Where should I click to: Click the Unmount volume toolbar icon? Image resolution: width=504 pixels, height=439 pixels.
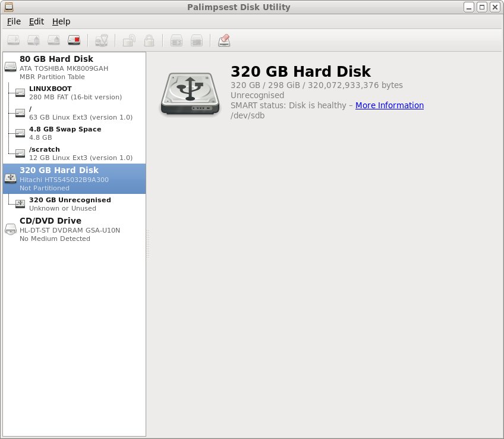[x=34, y=40]
